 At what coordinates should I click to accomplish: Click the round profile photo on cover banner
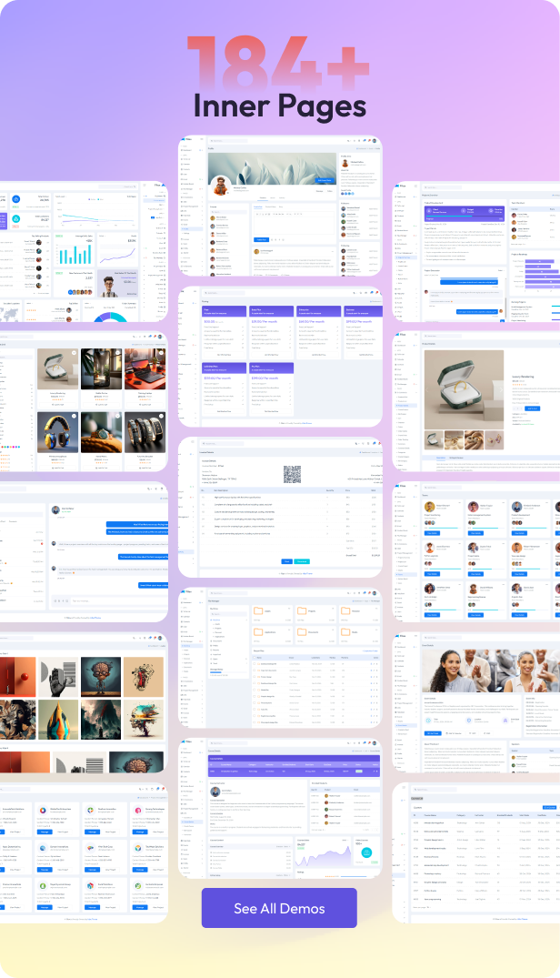pyautogui.click(x=220, y=185)
